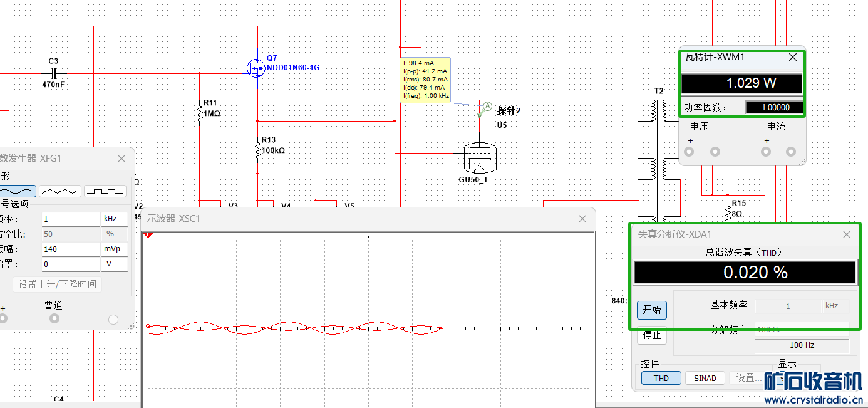Select the square waveform in function generator XFG1
The image size is (868, 408).
(105, 191)
